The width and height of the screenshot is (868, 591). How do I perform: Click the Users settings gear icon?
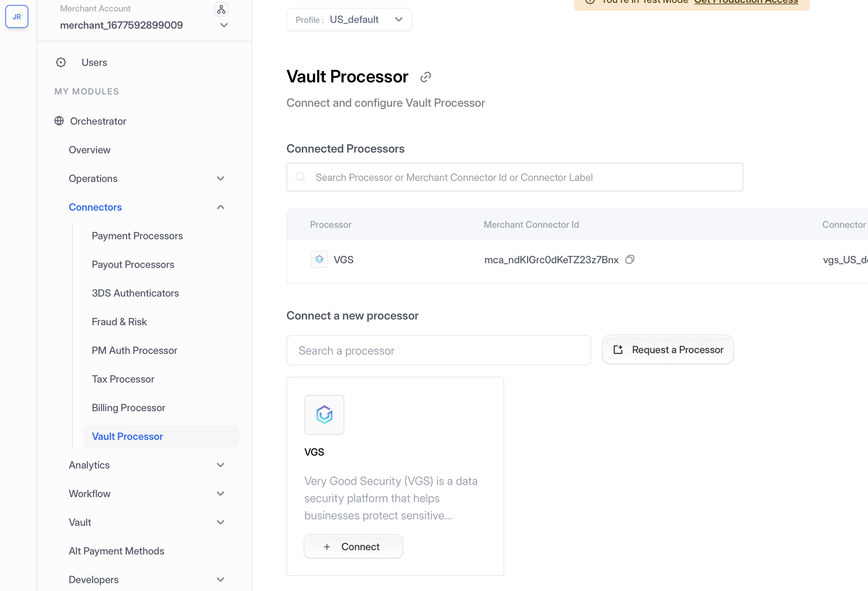pyautogui.click(x=61, y=62)
